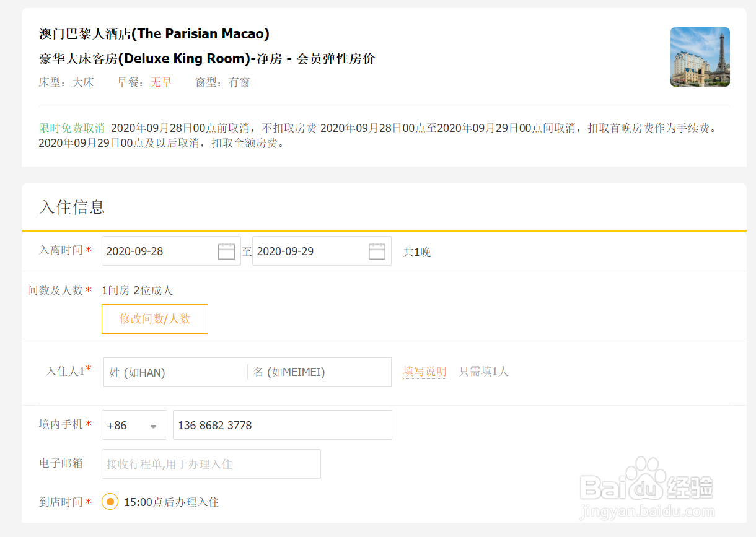Click the 境内手机 label
The width and height of the screenshot is (756, 537).
pyautogui.click(x=61, y=424)
